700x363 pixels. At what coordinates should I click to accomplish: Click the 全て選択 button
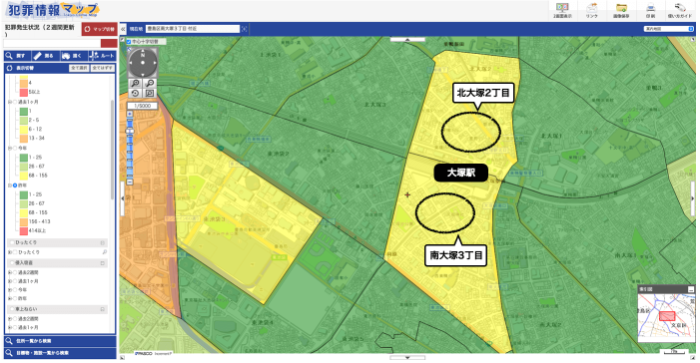pos(79,68)
